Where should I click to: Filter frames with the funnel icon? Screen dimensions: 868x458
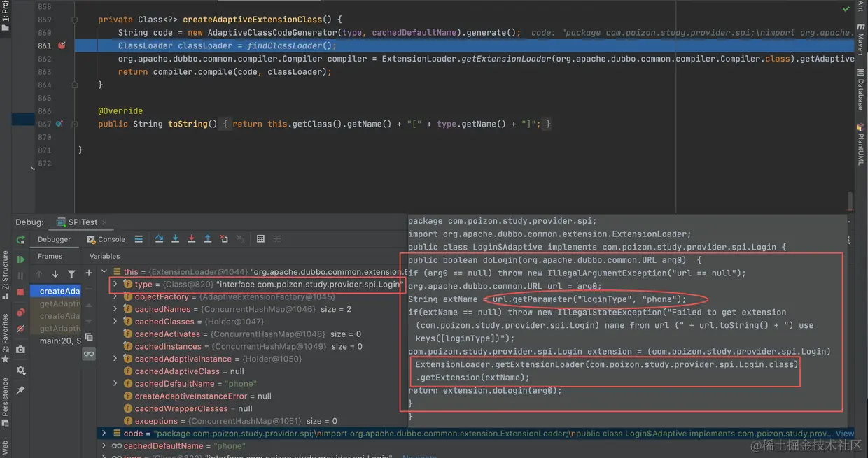click(x=71, y=273)
